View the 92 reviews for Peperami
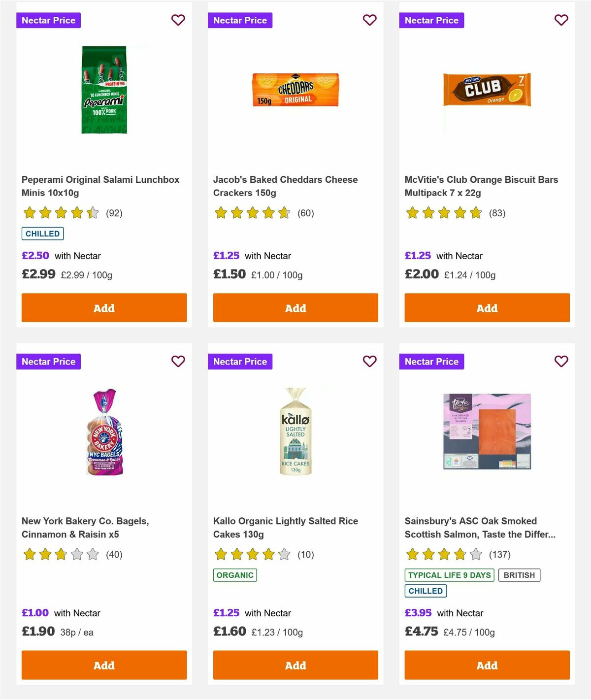The width and height of the screenshot is (591, 700). pos(114,213)
